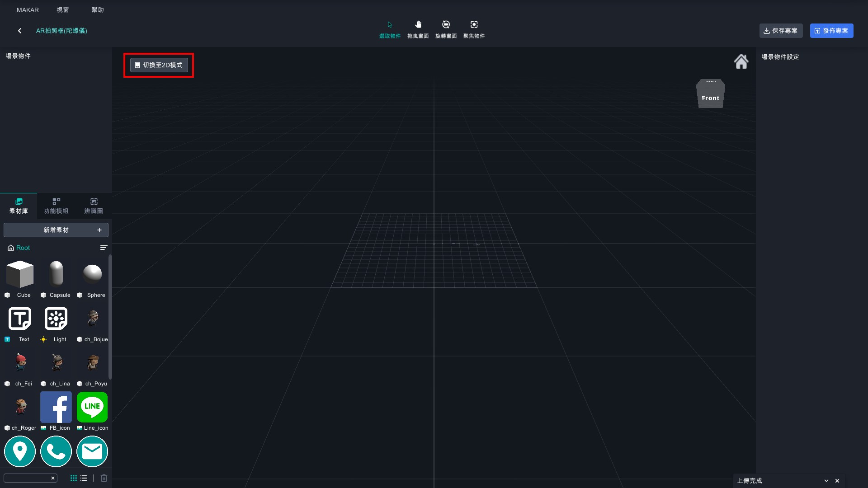Open the asset sort menu icon

point(104,248)
